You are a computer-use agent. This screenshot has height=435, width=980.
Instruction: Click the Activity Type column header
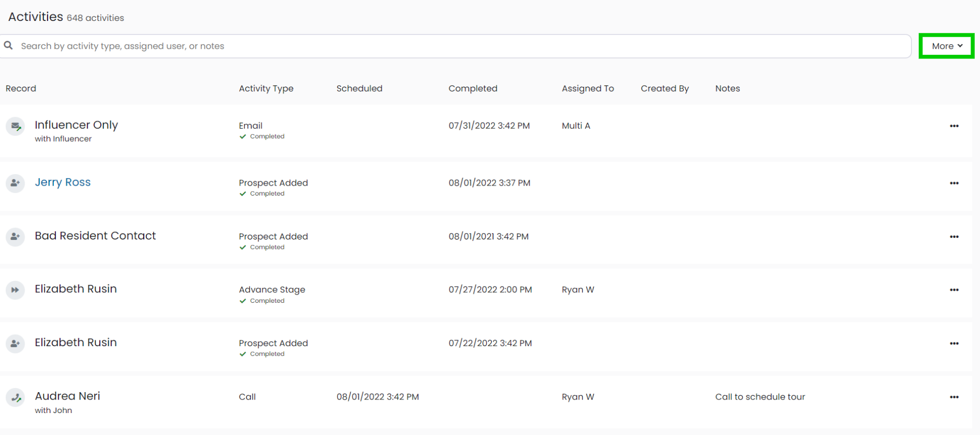pos(266,88)
